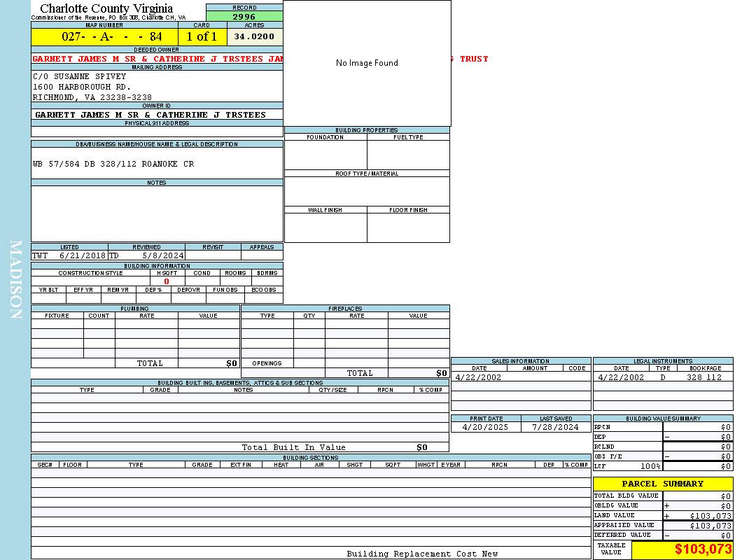The width and height of the screenshot is (735, 560).
Task: Select the print date 4/20/2025
Action: (486, 427)
